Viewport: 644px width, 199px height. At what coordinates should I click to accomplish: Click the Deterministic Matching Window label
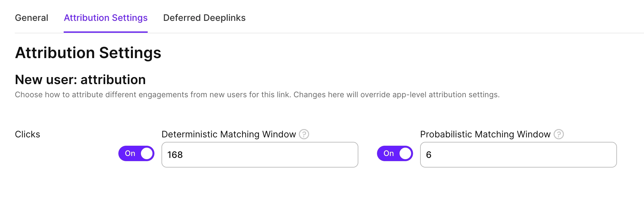click(229, 134)
